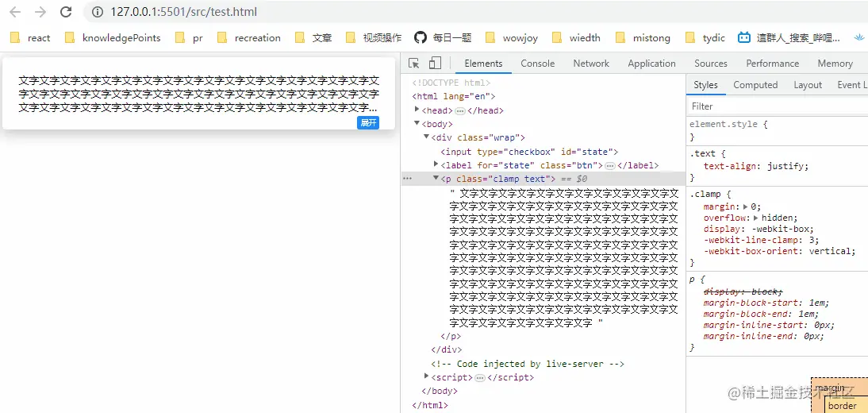Switch to the Console tab
Screen dimensions: 868x413
point(537,64)
